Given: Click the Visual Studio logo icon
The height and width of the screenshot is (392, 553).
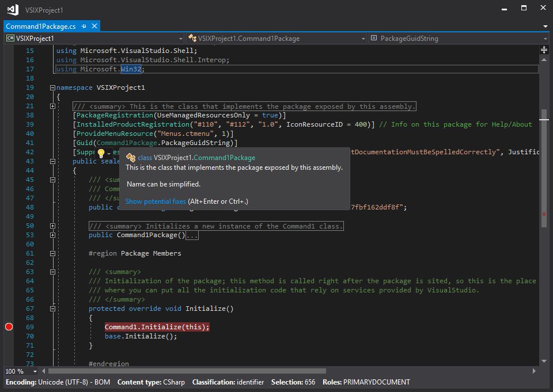Looking at the screenshot, I should click(x=13, y=10).
